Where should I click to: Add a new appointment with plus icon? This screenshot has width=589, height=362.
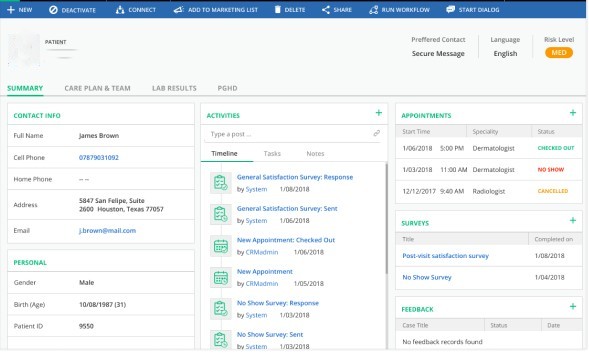tap(573, 113)
